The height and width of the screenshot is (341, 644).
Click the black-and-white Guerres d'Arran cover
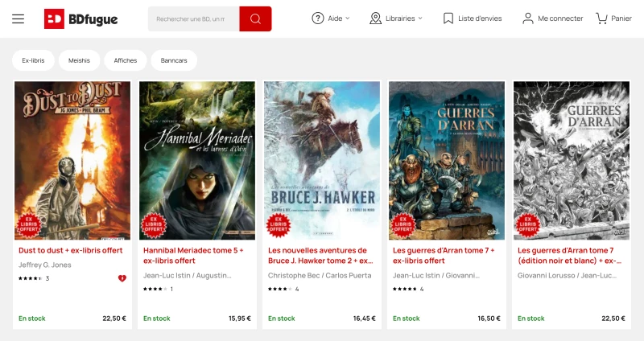click(572, 160)
